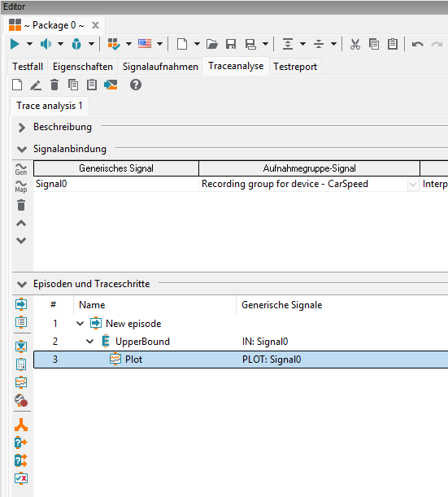The width and height of the screenshot is (448, 497).
Task: Start test execution with the play icon
Action: 15,44
